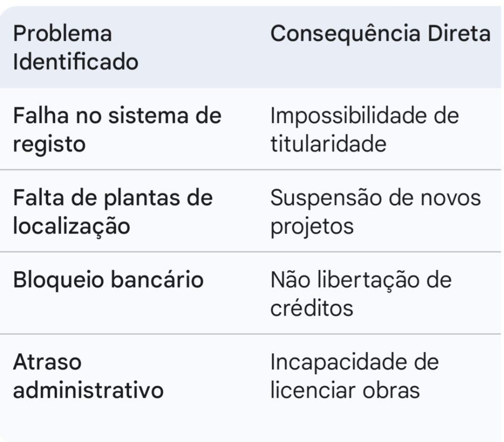Click the word 'créditos' in the table
The image size is (504, 442).
[x=312, y=308]
